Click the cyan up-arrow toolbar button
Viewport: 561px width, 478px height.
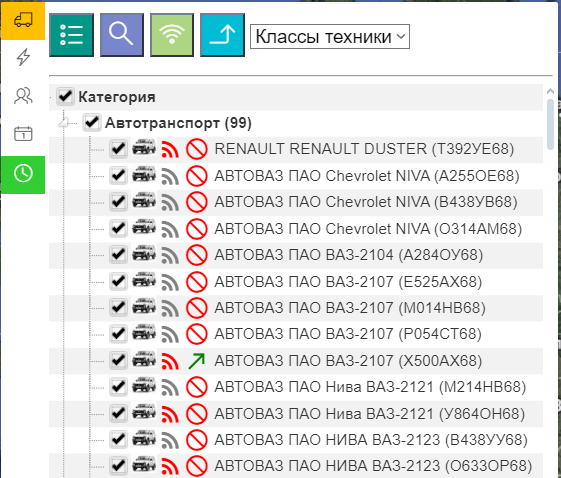222,35
